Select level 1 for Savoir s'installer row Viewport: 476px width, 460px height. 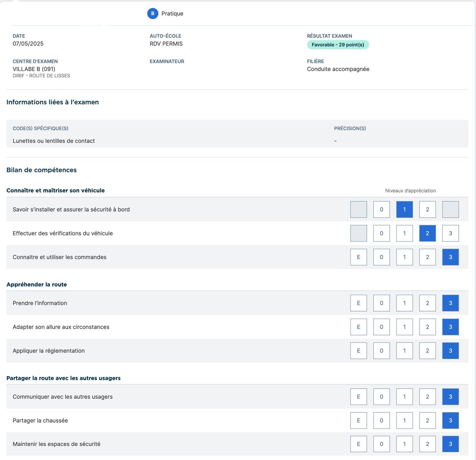tap(404, 209)
